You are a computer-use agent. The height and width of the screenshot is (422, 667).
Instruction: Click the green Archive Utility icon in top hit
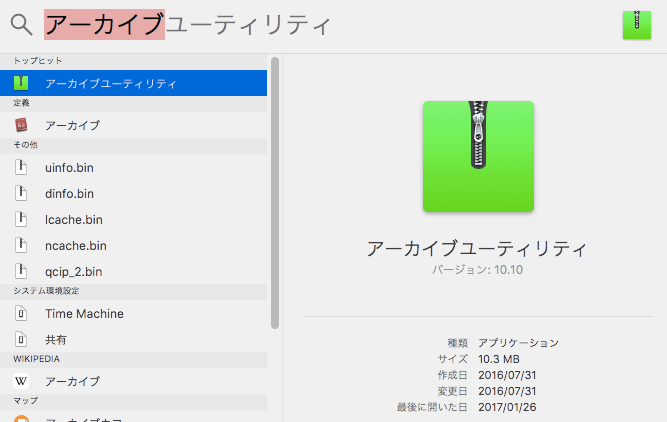[21, 83]
